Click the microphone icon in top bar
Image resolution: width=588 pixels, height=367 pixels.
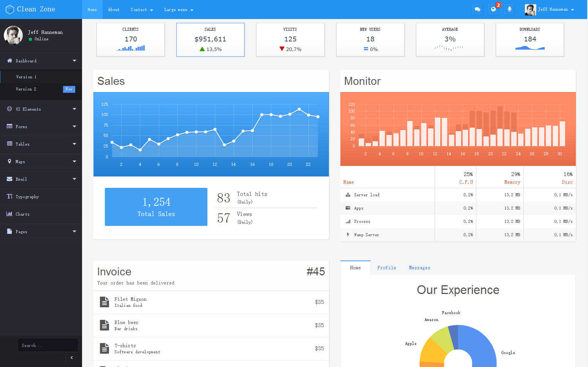click(x=509, y=9)
